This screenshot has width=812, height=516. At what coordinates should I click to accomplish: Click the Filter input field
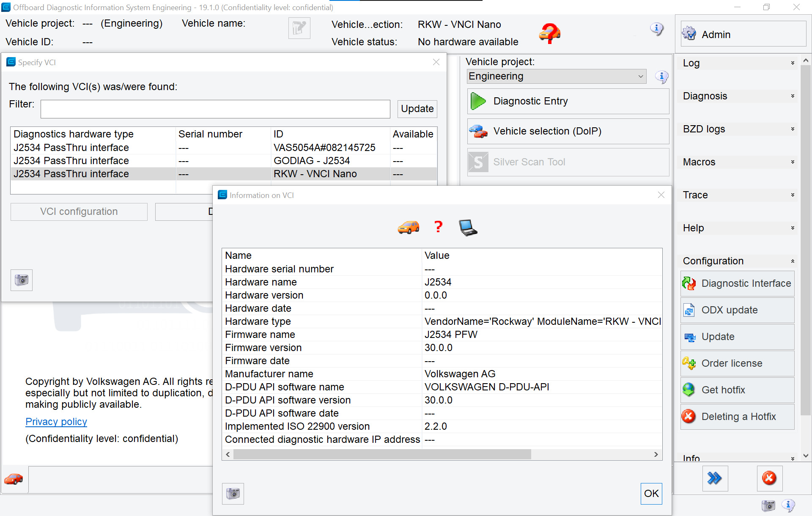(215, 109)
